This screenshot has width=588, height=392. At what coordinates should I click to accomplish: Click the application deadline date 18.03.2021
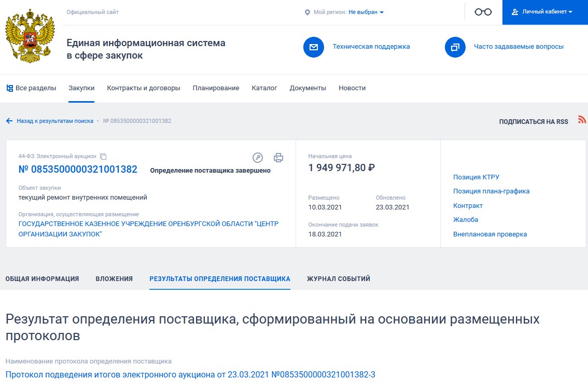(x=325, y=234)
